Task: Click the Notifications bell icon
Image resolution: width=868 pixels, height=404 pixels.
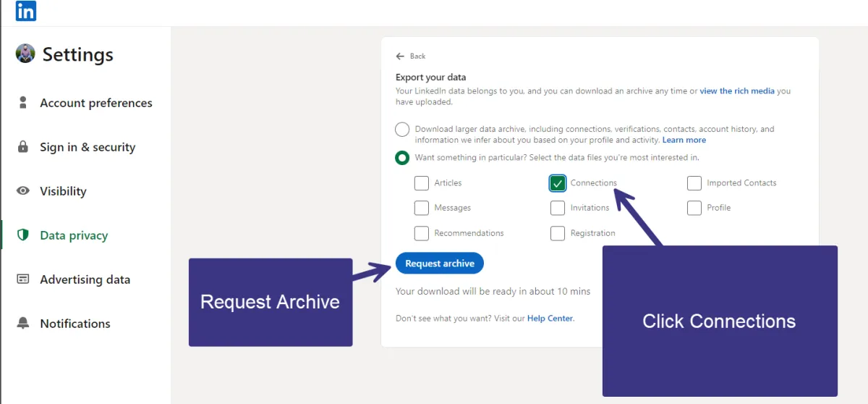Action: 23,323
